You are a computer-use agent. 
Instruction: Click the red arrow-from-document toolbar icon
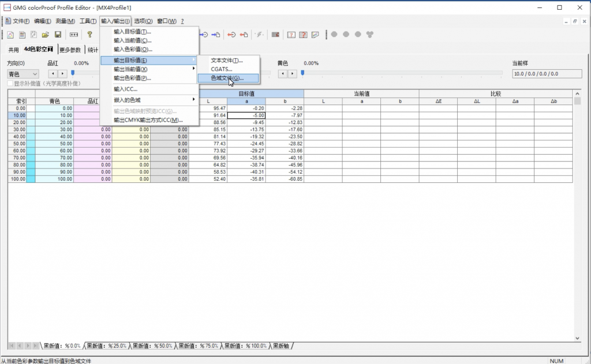244,35
